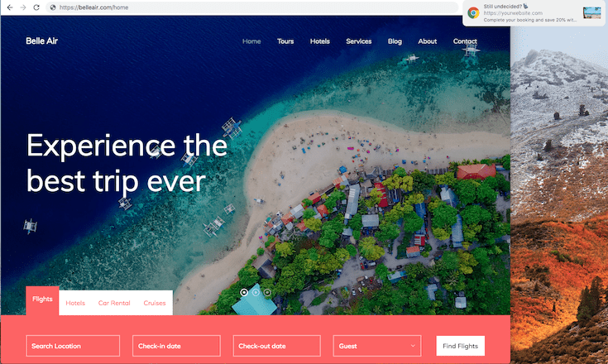Select the third carousel slide dot
Image resolution: width=608 pixels, height=364 pixels.
coord(267,292)
